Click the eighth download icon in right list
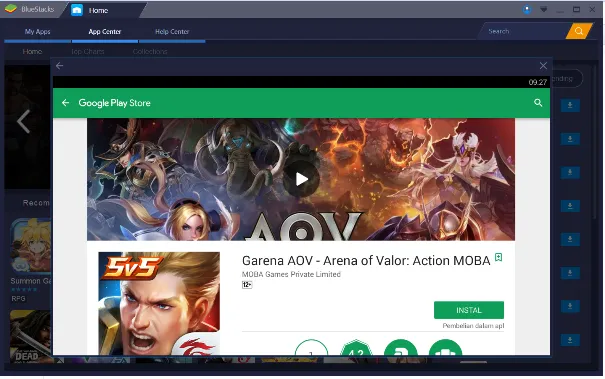The height and width of the screenshot is (379, 605). (570, 340)
